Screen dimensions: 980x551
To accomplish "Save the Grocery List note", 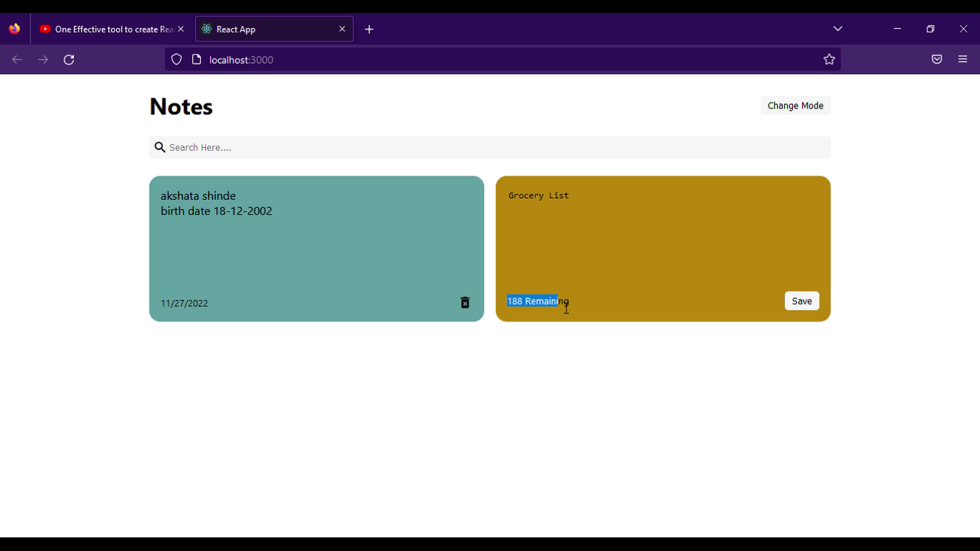I will [801, 301].
